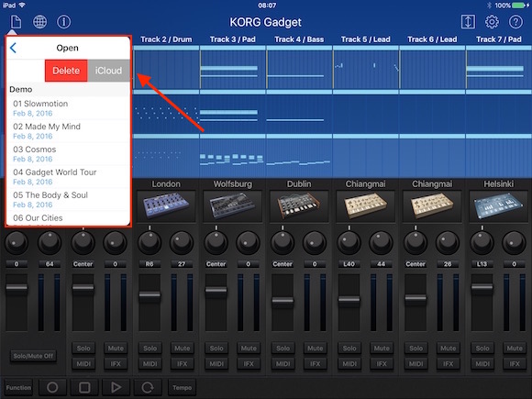Click the Dublin track volume fader
This screenshot has height=399, width=532.
283,300
